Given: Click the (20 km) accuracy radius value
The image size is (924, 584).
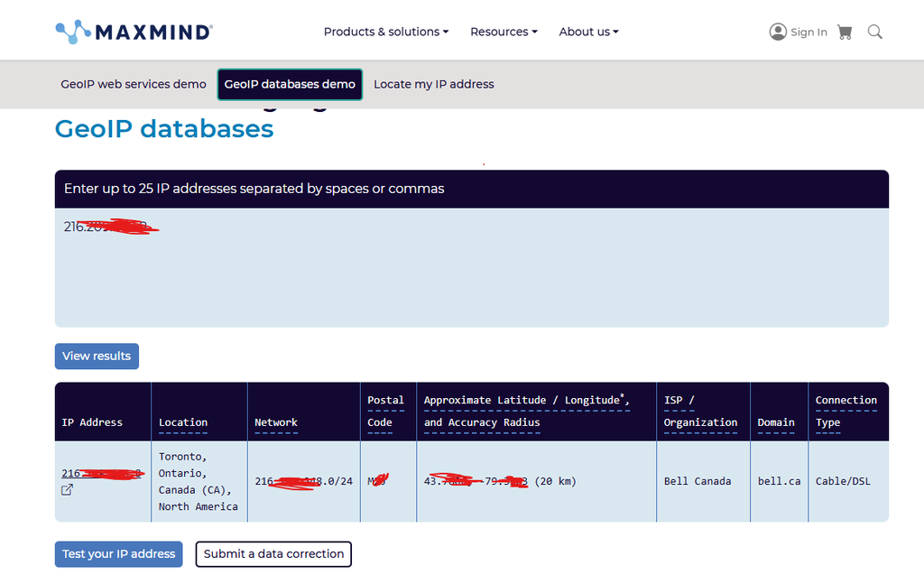Looking at the screenshot, I should point(555,481).
